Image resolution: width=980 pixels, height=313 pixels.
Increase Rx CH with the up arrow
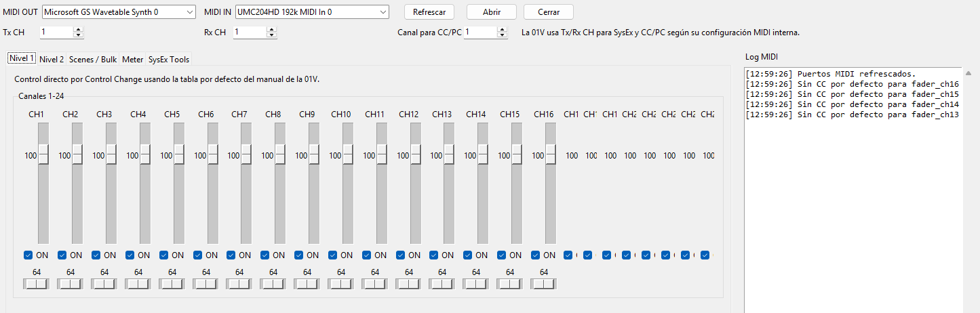(x=272, y=29)
